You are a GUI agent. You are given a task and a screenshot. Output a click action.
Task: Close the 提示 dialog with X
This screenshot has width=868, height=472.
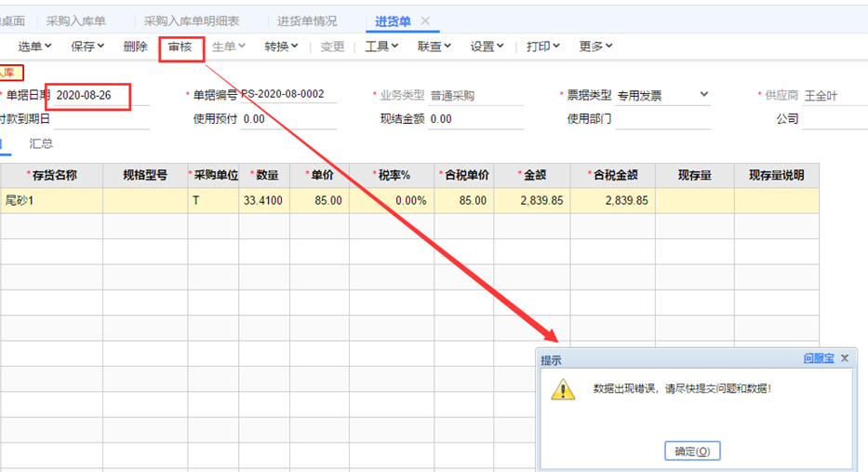[845, 358]
